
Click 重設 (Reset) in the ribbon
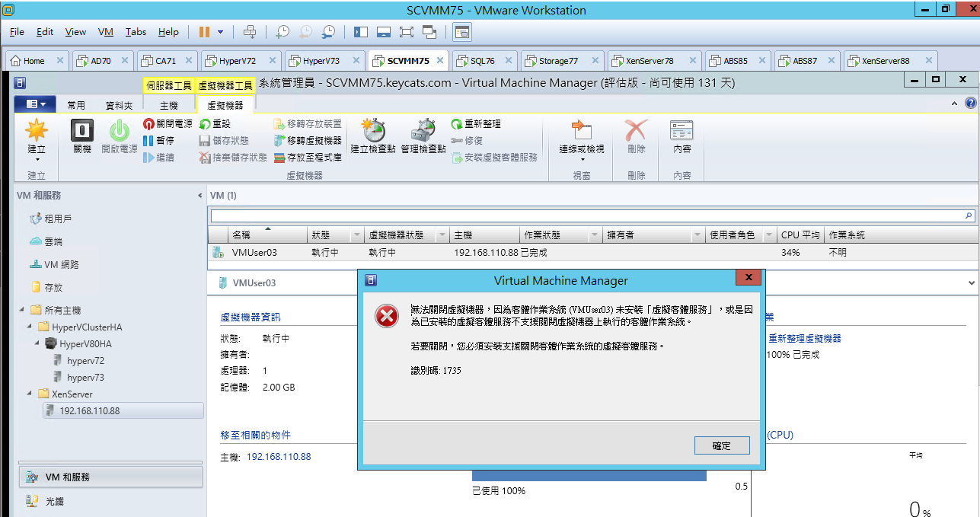coord(215,123)
